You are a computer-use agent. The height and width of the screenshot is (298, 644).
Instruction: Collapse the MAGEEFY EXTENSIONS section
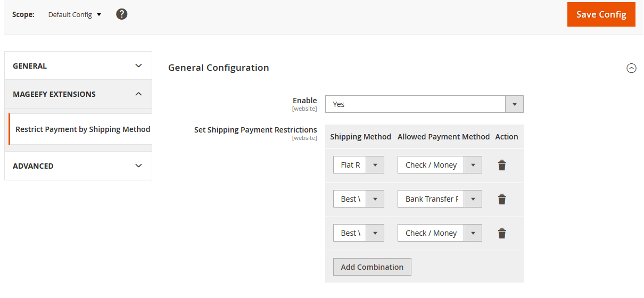point(78,94)
